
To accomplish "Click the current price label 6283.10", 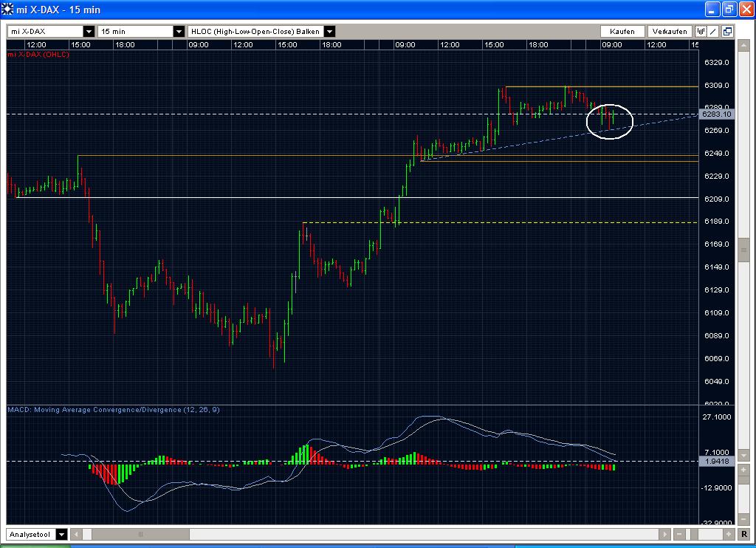I will point(716,114).
